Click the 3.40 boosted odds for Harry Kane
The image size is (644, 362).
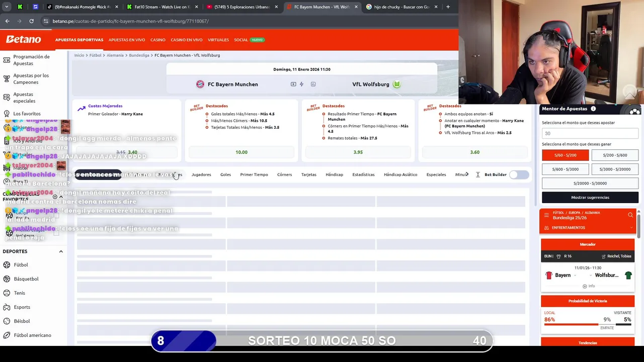point(127,152)
